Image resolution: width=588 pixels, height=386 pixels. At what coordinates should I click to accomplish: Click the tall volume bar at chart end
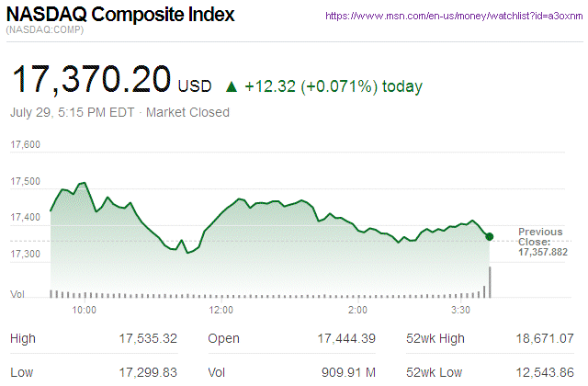[490, 282]
